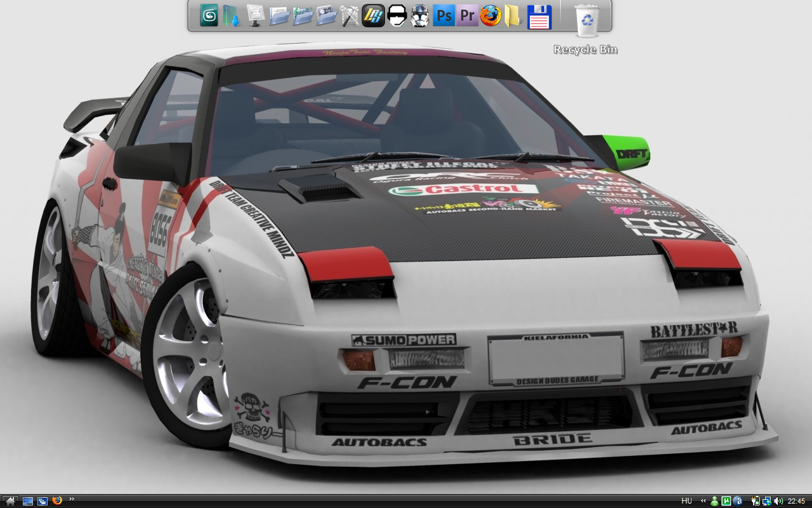812x508 pixels.
Task: Open the crossed hammer and wrench tools icon
Action: [x=350, y=15]
